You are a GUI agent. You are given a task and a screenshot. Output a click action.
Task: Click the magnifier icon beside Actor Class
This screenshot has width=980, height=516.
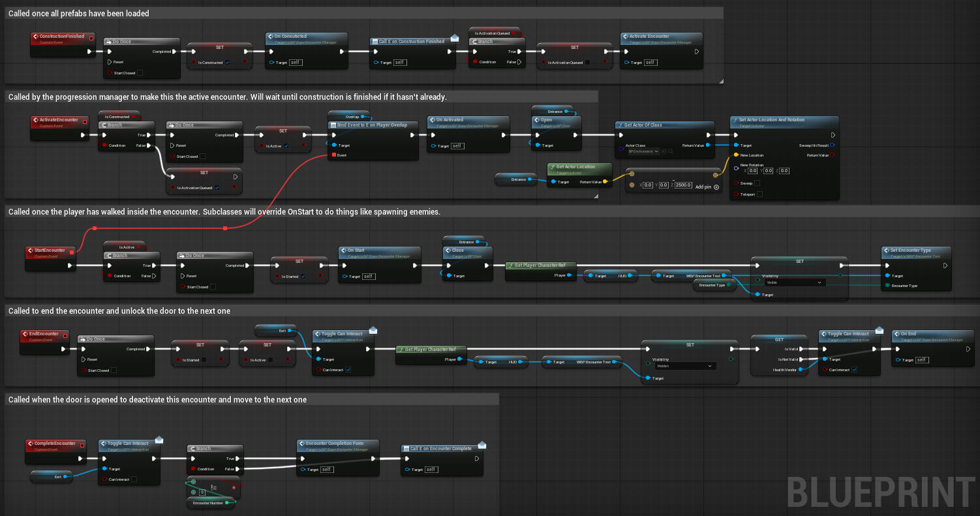point(671,151)
